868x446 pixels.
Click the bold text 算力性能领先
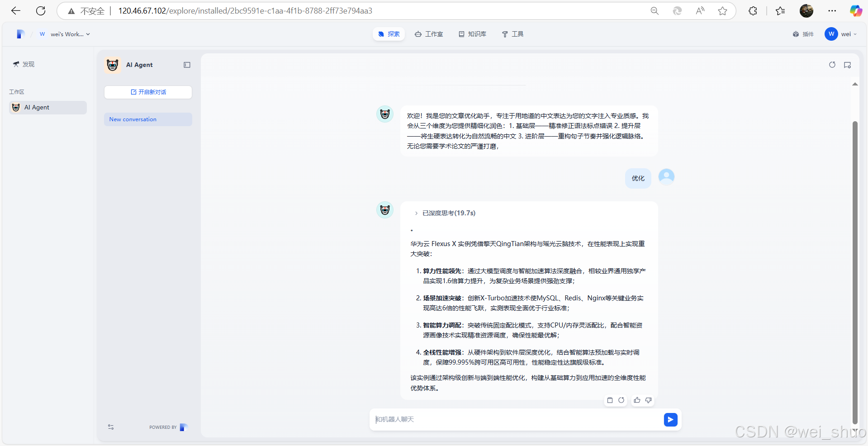[x=442, y=271]
